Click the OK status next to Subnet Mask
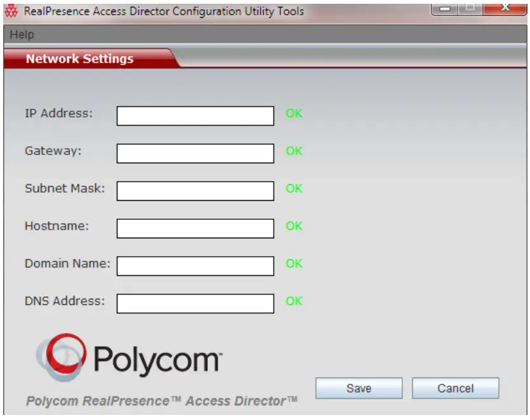The height and width of the screenshot is (420, 530). click(294, 189)
